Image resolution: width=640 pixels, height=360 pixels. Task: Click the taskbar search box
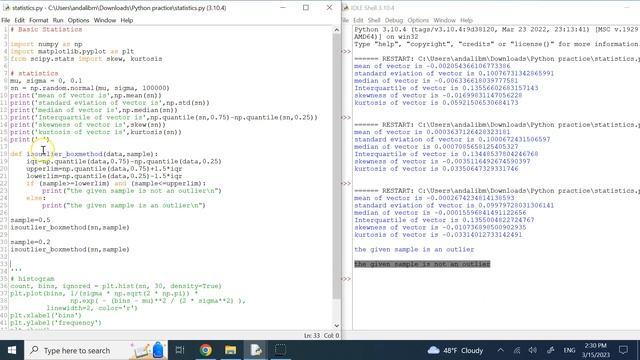tap(96, 350)
